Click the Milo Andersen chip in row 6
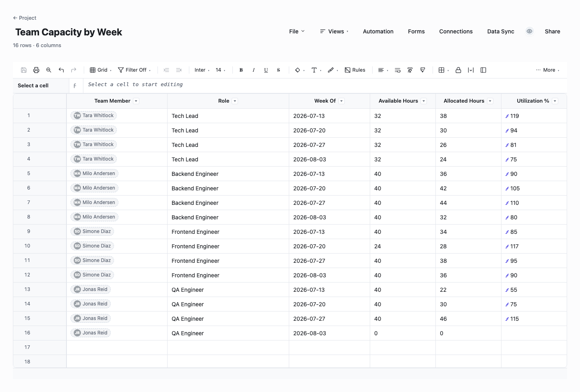 95,188
